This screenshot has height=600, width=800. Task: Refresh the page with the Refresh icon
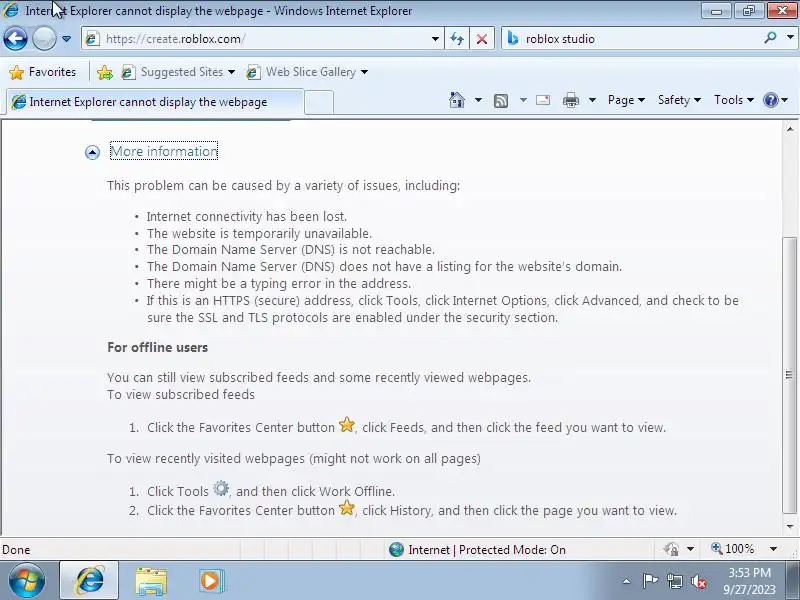click(457, 39)
